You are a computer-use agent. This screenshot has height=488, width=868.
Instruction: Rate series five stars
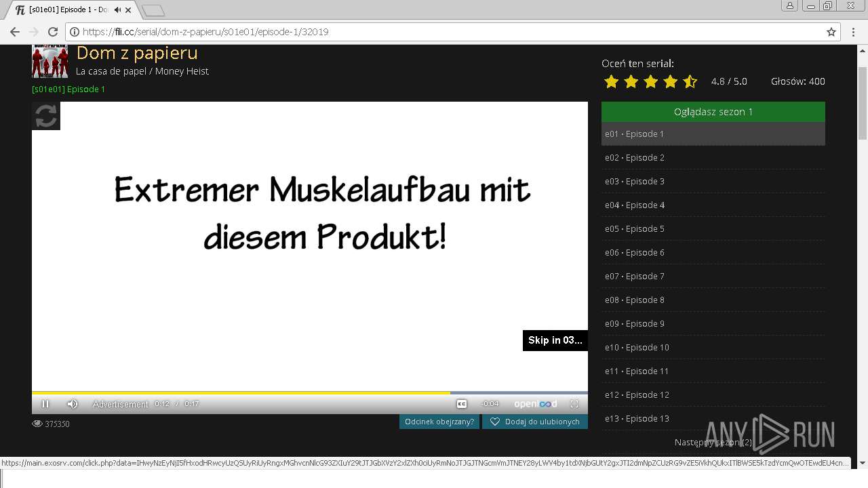690,82
